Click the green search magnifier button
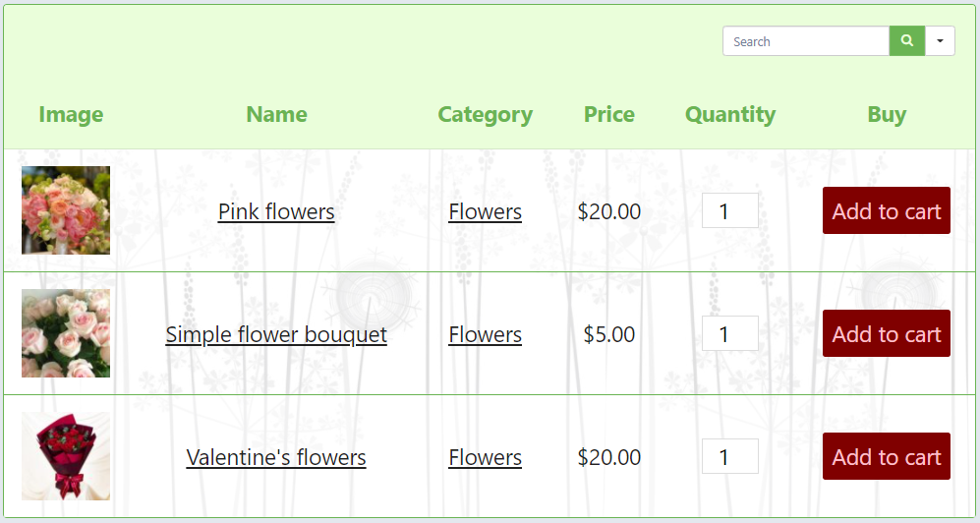Viewport: 980px width, 523px height. click(x=907, y=41)
